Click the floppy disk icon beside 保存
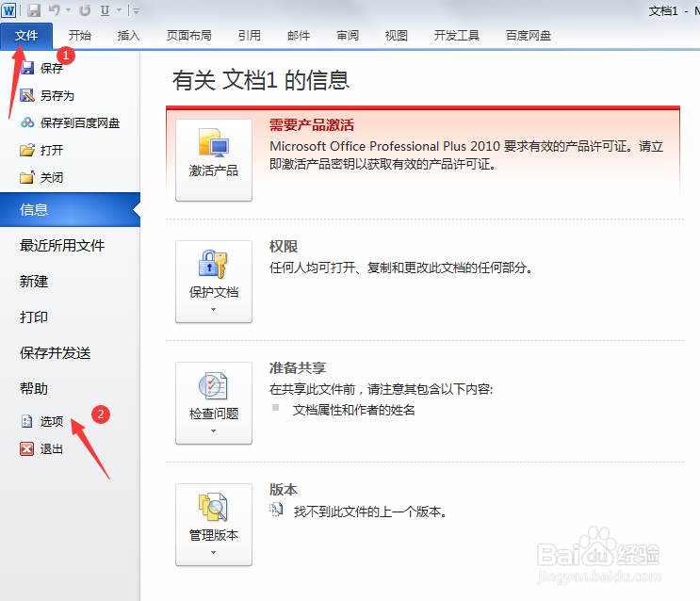The width and height of the screenshot is (700, 601). [27, 68]
